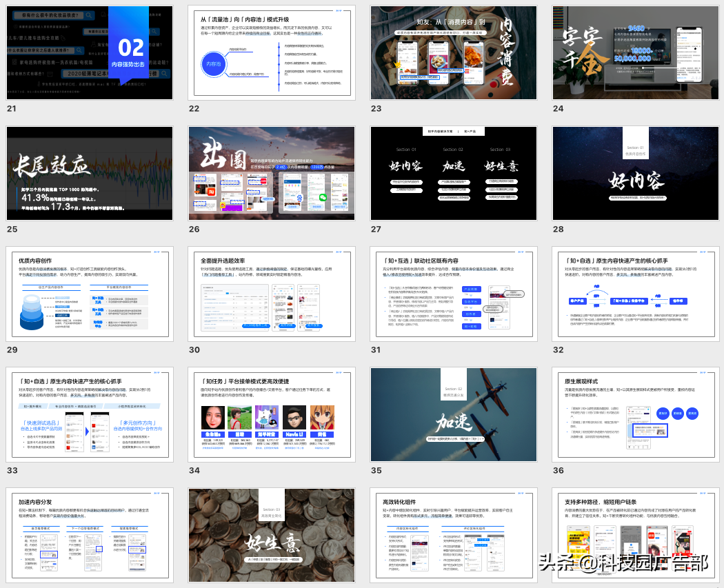Open slide 22 with the 内容池 circle diagram

point(272,52)
